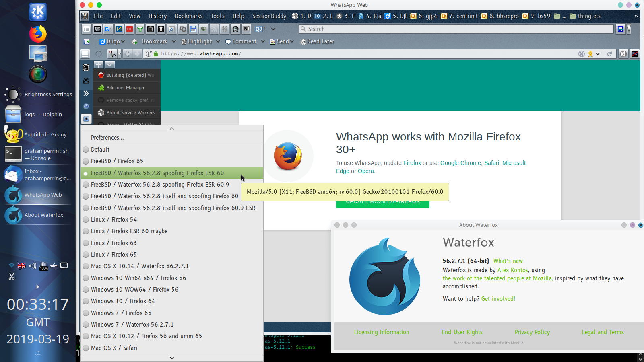Open the Bookmark dropdown arrow

pyautogui.click(x=174, y=41)
